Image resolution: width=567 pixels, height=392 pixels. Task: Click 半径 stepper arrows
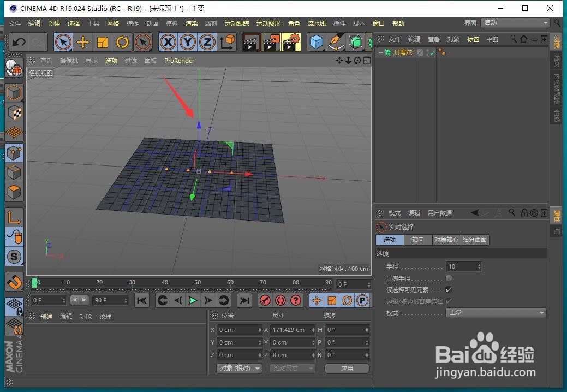coord(479,266)
